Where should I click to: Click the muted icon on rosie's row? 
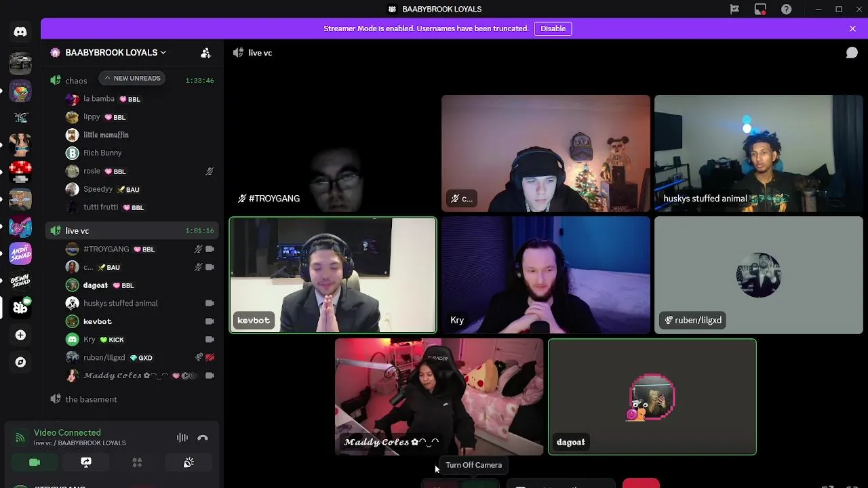pyautogui.click(x=210, y=171)
